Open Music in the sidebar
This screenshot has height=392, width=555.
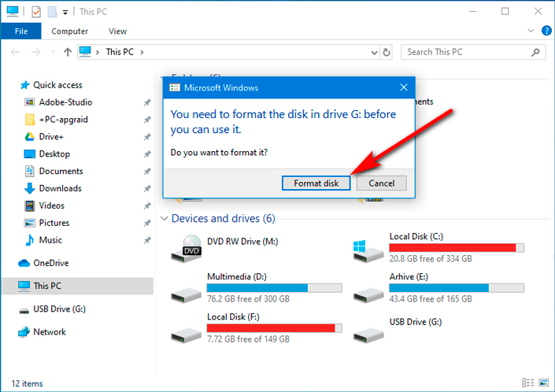pos(50,240)
